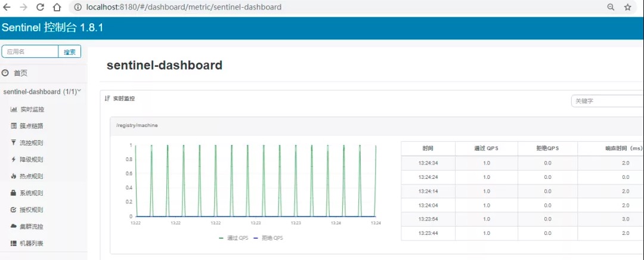Bookmark this page with the star icon
The image size is (644, 260).
pos(627,7)
